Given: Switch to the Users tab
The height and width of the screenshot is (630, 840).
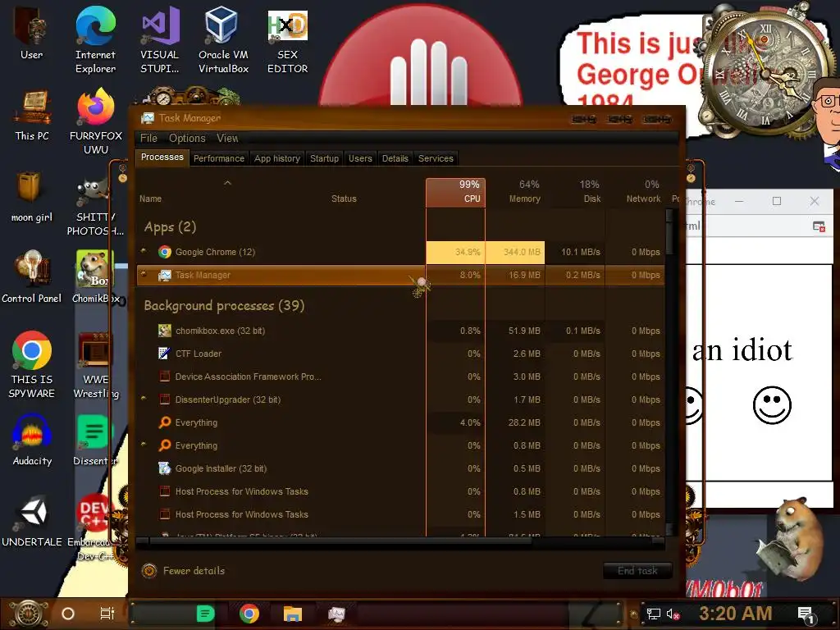Looking at the screenshot, I should pos(360,158).
